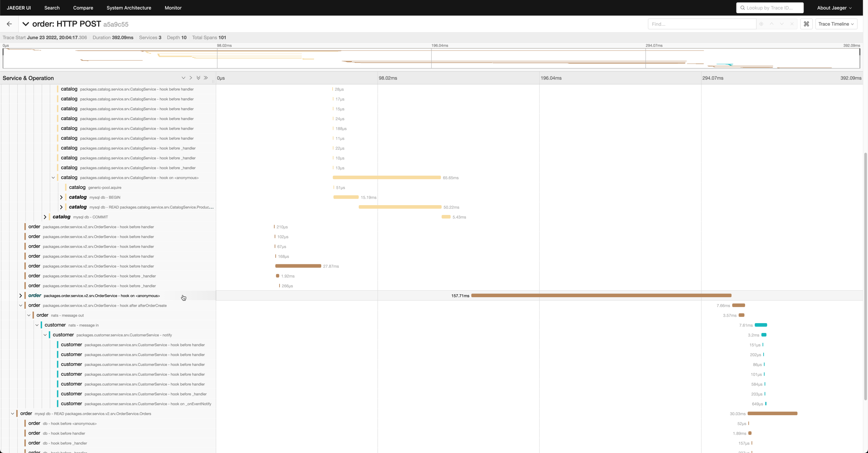Viewport: 868px width, 453px height.
Task: Click the 50.22ms catalog READ span bar
Action: point(400,207)
